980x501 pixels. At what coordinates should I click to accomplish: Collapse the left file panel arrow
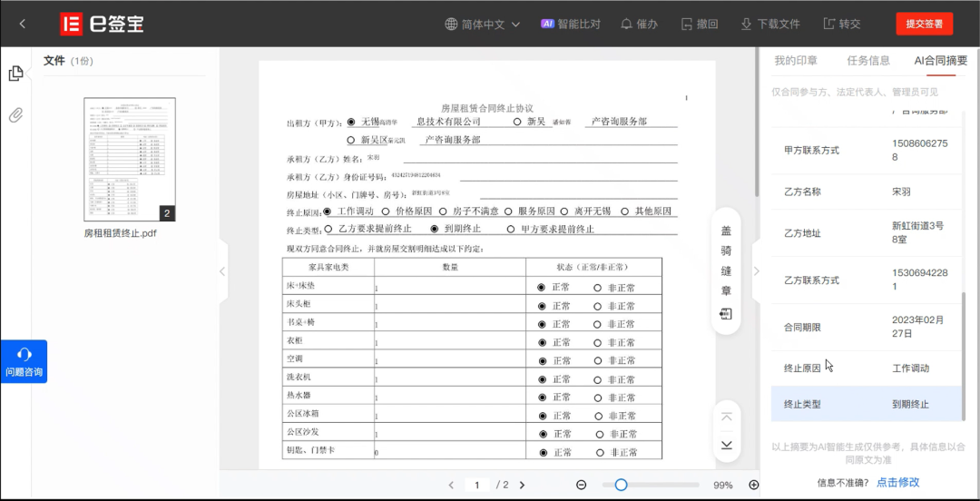point(222,271)
